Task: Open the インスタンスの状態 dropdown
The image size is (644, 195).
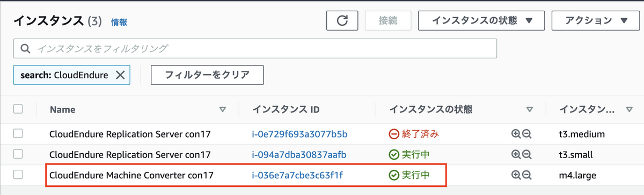Action: 482,21
